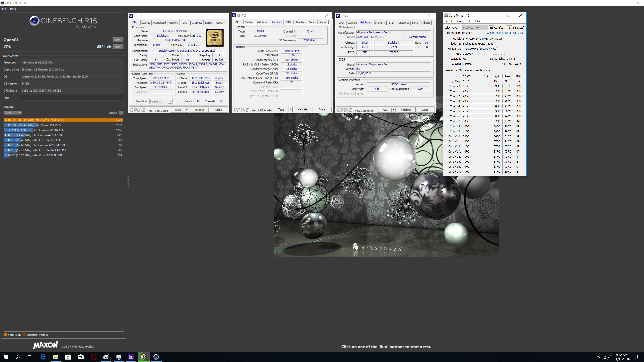The height and width of the screenshot is (362, 644).
Task: Open CPU tab in Mainboard CPU-Z
Action: [341, 22]
